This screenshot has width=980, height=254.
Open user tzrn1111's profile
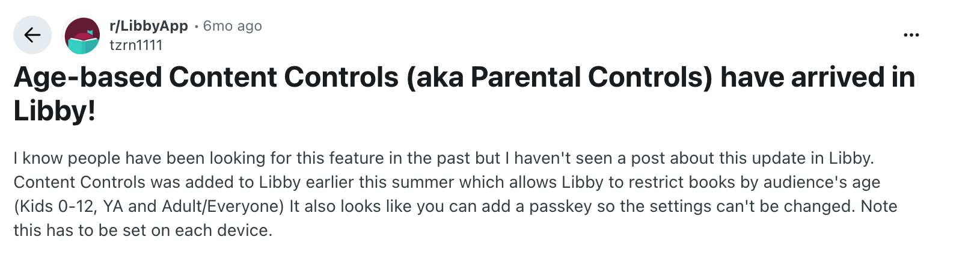(136, 45)
